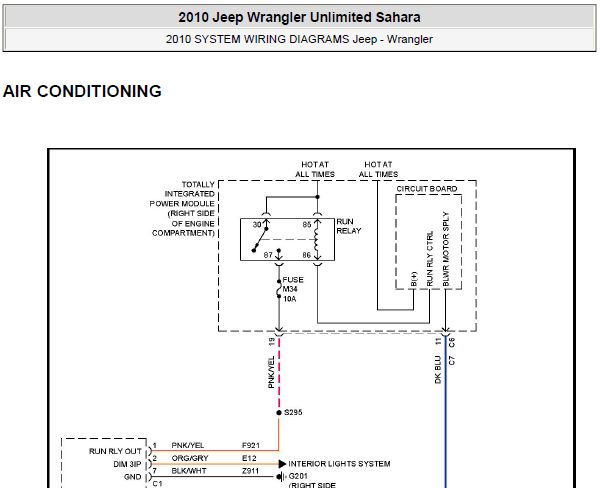
Task: Click relay terminal 87 label
Action: [268, 255]
